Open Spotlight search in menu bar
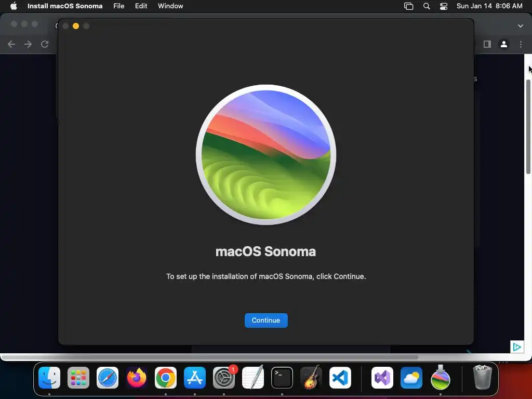The width and height of the screenshot is (532, 399). (427, 6)
